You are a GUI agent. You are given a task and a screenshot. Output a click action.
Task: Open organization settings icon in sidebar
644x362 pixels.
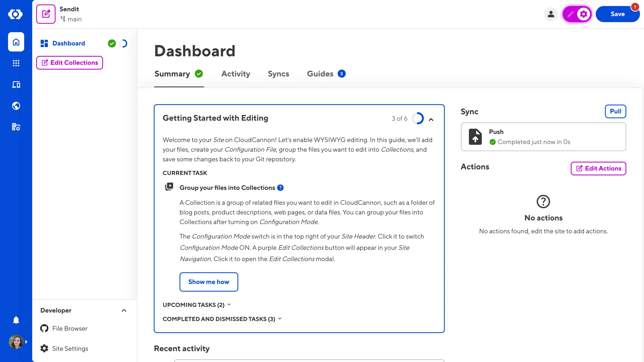click(16, 127)
